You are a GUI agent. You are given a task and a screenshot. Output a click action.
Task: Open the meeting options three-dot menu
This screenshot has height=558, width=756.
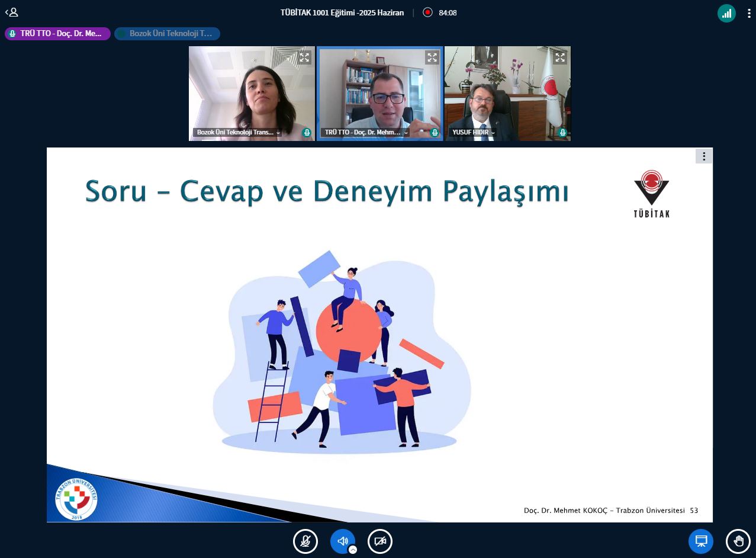click(748, 13)
